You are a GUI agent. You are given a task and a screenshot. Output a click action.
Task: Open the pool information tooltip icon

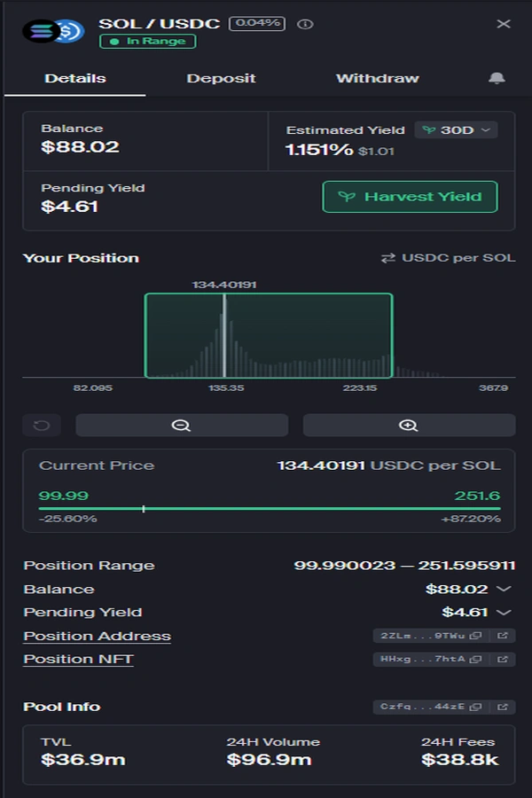tap(306, 24)
